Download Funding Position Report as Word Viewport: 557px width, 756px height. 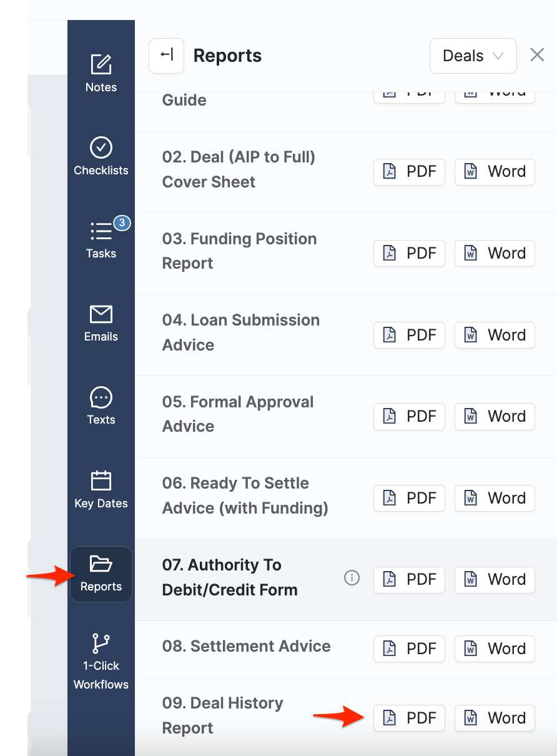(x=495, y=253)
